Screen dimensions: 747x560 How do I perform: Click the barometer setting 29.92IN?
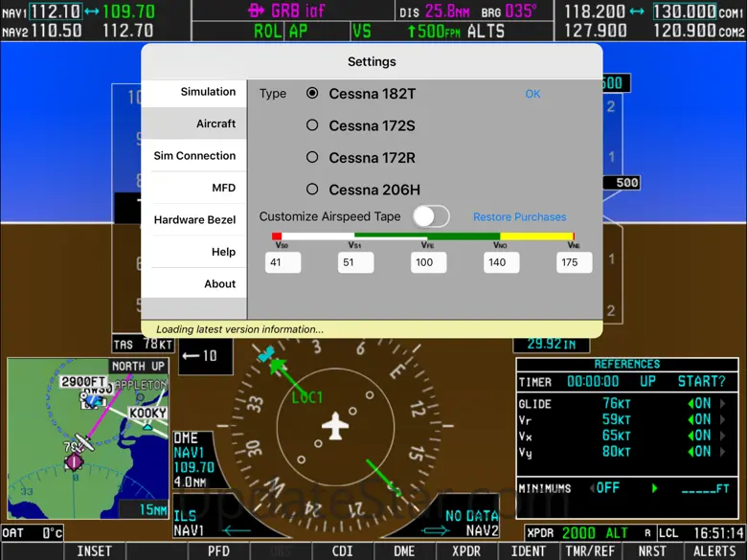point(552,344)
